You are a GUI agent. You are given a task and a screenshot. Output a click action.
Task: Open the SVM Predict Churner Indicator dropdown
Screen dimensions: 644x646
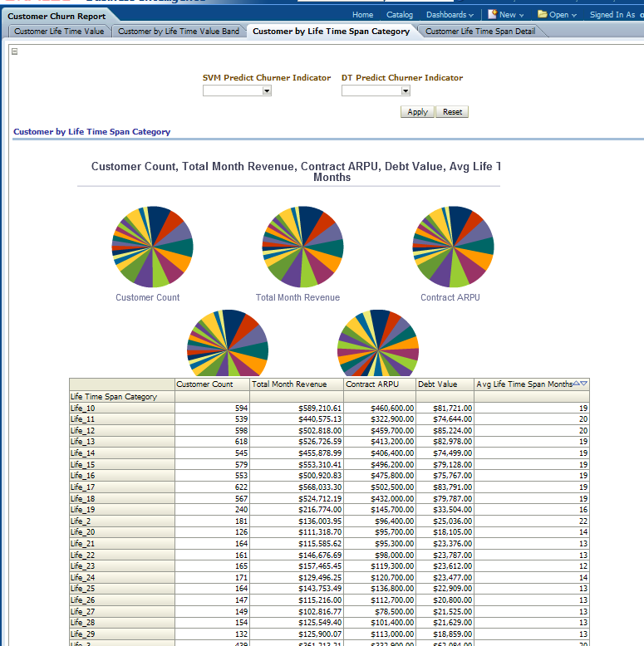(x=267, y=91)
